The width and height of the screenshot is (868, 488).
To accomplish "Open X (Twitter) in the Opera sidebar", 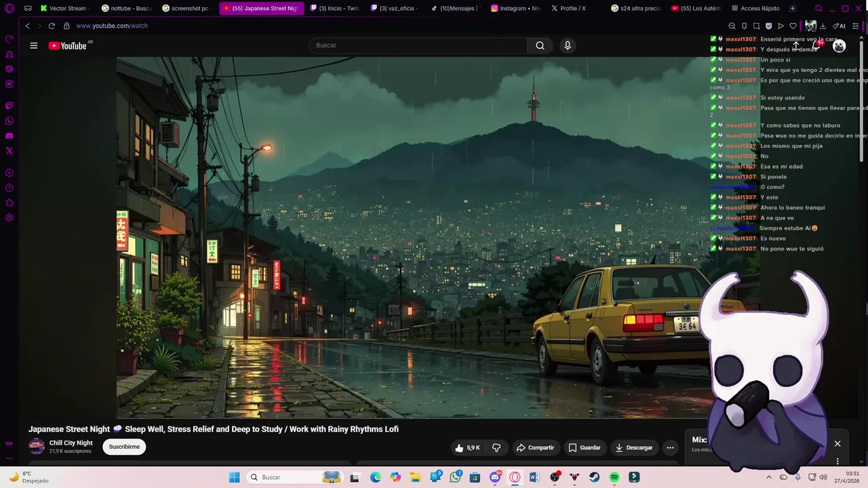I will 9,150.
